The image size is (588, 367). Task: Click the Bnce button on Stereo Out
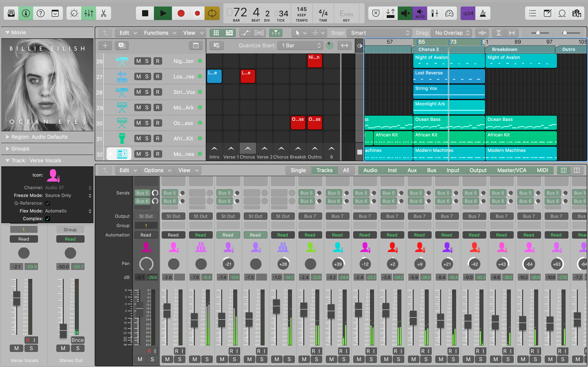pos(78,340)
